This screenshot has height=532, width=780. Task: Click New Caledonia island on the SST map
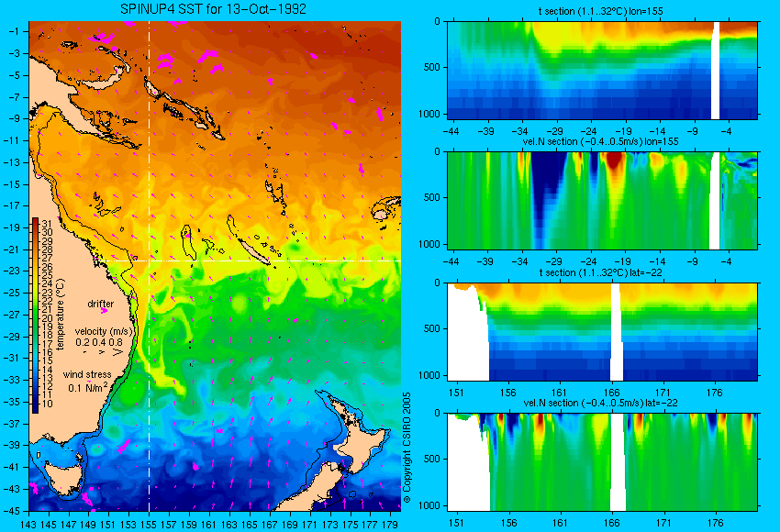tap(253, 253)
